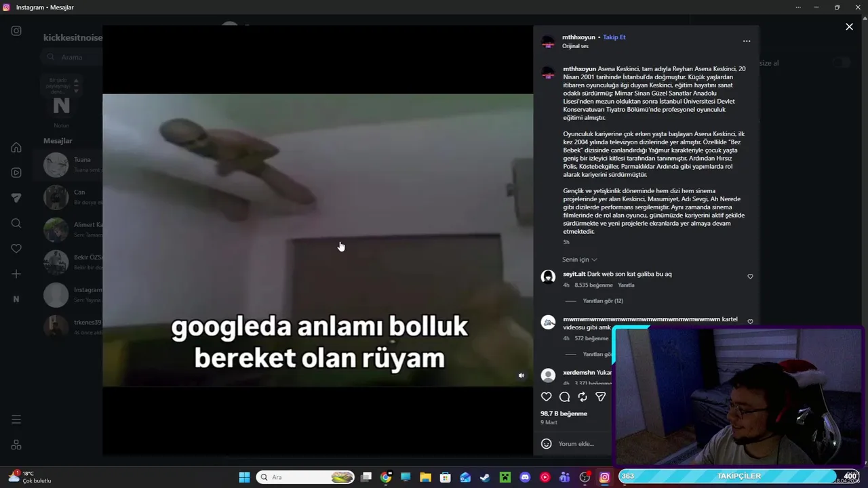Mute the reel with the speaker icon
This screenshot has height=488, width=868.
[521, 375]
